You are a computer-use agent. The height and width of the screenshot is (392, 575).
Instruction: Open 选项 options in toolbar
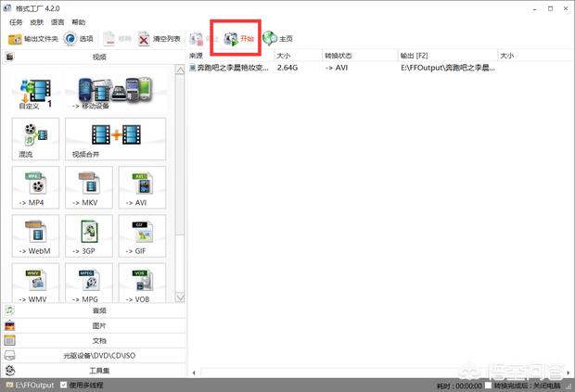coord(79,39)
